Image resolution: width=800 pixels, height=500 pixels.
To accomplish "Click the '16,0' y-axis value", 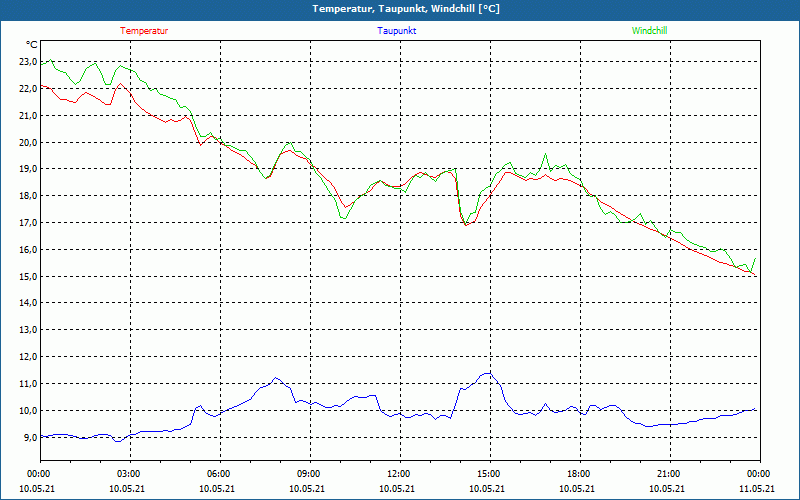I will click(x=28, y=249).
